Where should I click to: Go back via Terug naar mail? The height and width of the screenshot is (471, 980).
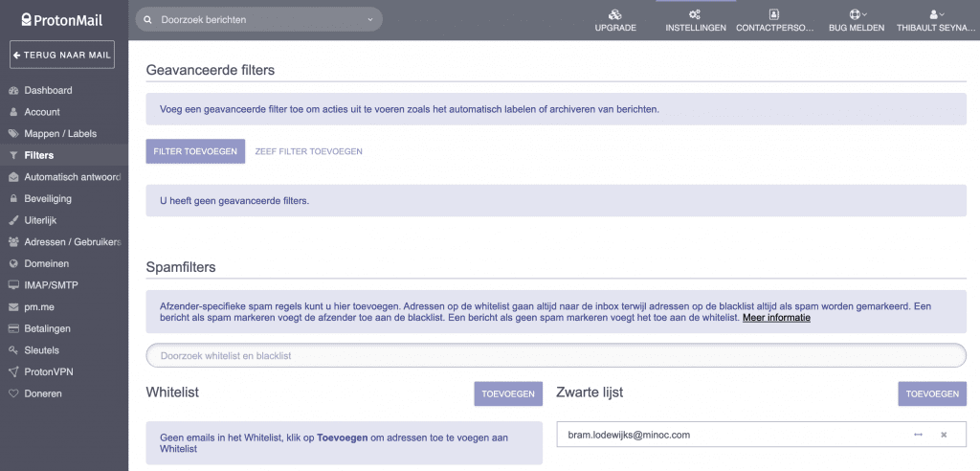(x=62, y=55)
